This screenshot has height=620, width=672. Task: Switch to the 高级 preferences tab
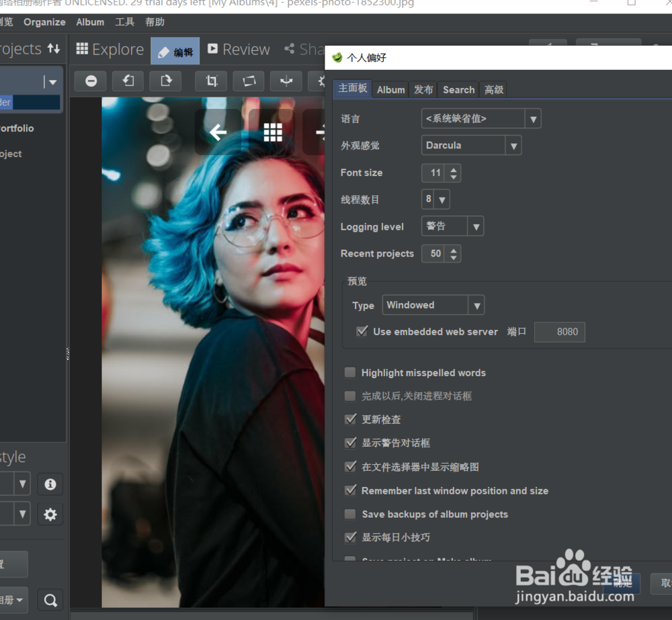coord(494,90)
